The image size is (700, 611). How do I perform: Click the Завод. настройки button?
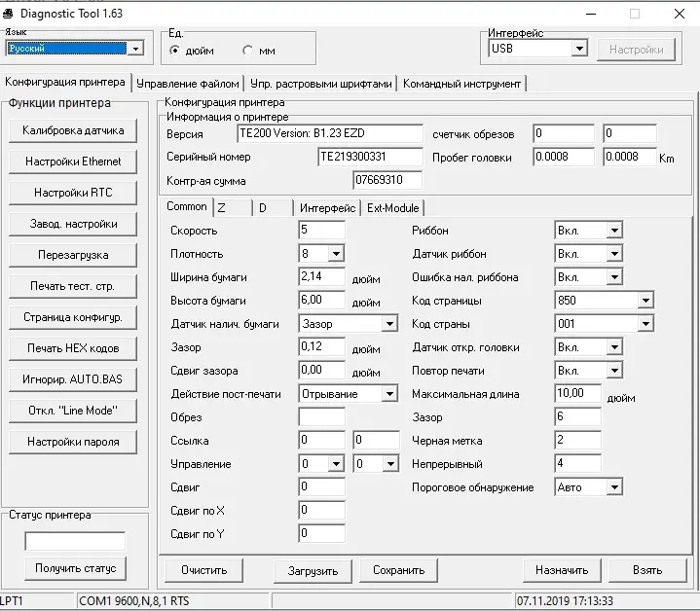coord(73,224)
